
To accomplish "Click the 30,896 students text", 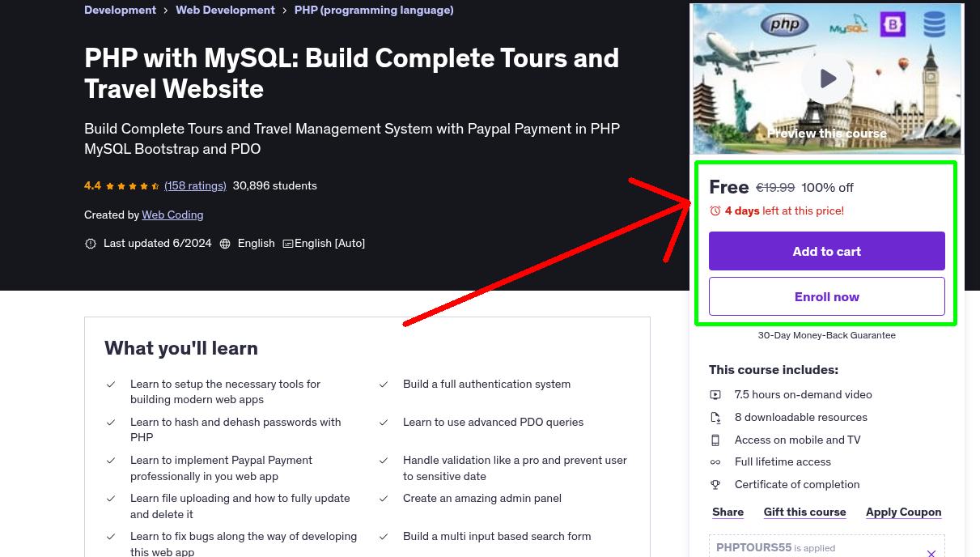I will point(275,185).
